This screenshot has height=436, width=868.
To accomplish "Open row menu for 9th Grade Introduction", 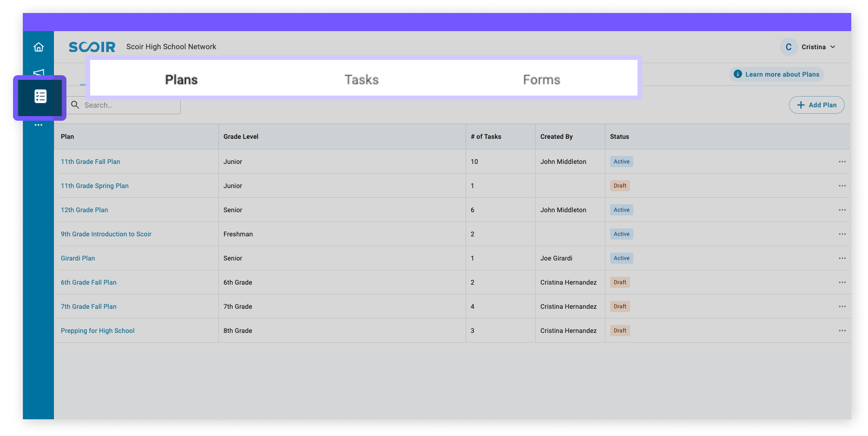I will (842, 234).
